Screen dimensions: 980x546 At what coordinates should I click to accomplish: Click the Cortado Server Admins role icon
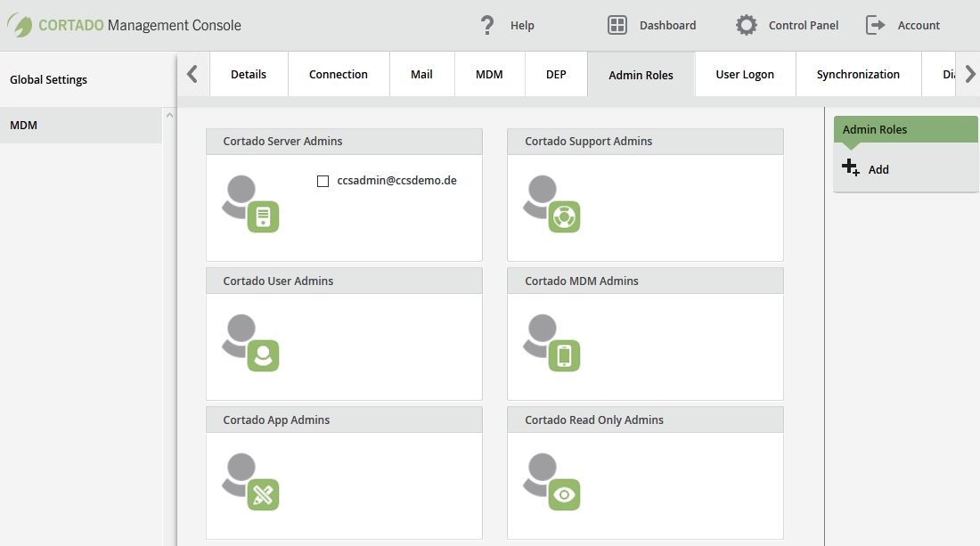pos(250,204)
